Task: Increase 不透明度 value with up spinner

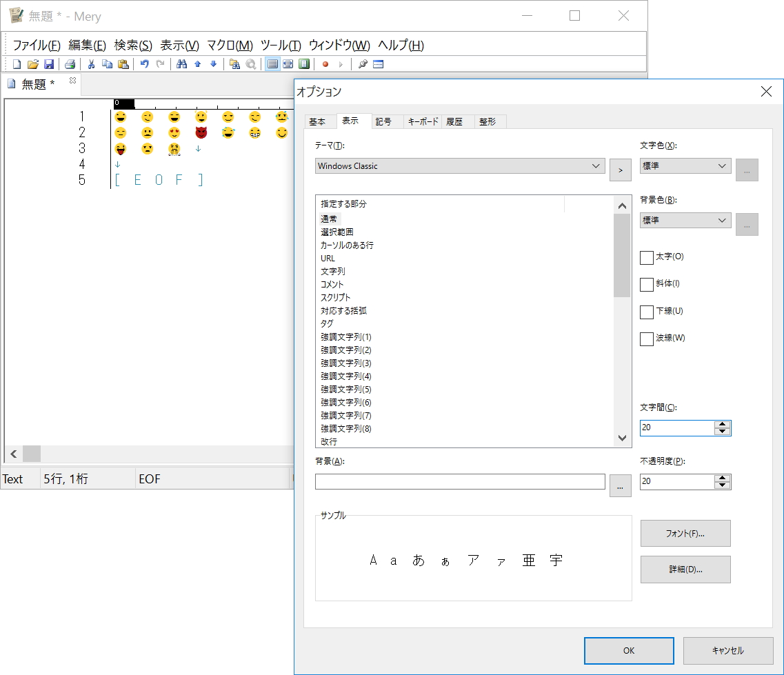Action: 722,478
